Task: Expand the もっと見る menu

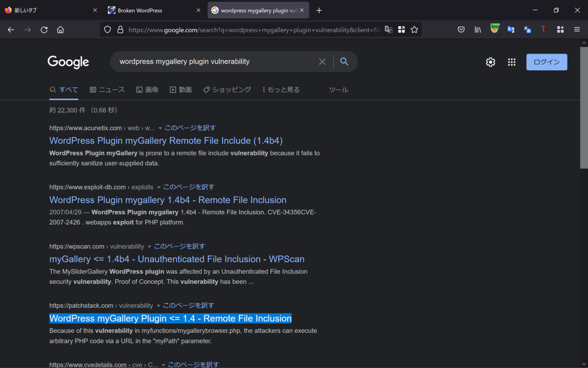Action: point(281,90)
